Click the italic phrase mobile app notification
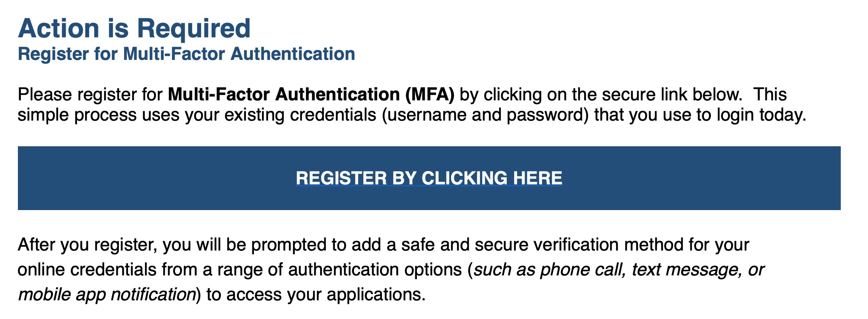Viewport: 868px width, 319px height. point(107,295)
